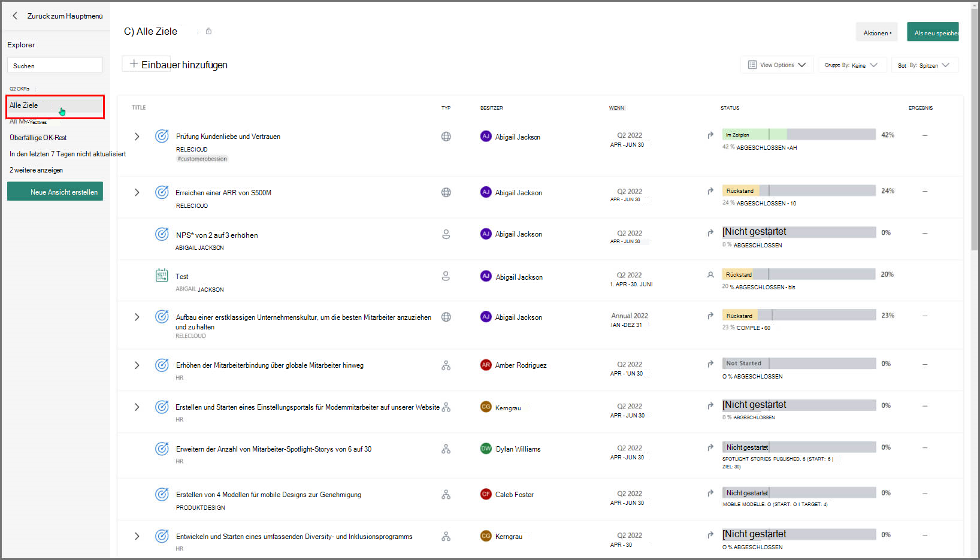The image size is (980, 560).
Task: Select In den letzten 7 Tagen nicht aktualisiert
Action: coord(68,154)
